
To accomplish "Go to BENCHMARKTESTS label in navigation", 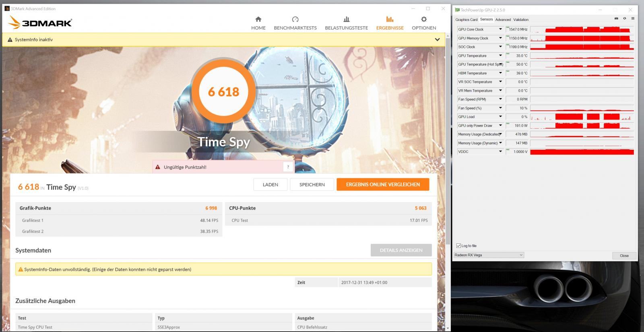I will (x=295, y=28).
